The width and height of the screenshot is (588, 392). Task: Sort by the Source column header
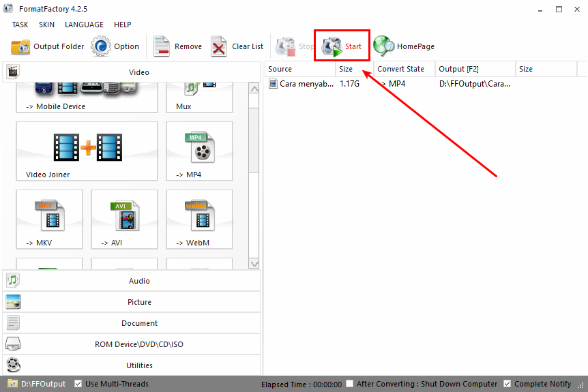[x=300, y=69]
